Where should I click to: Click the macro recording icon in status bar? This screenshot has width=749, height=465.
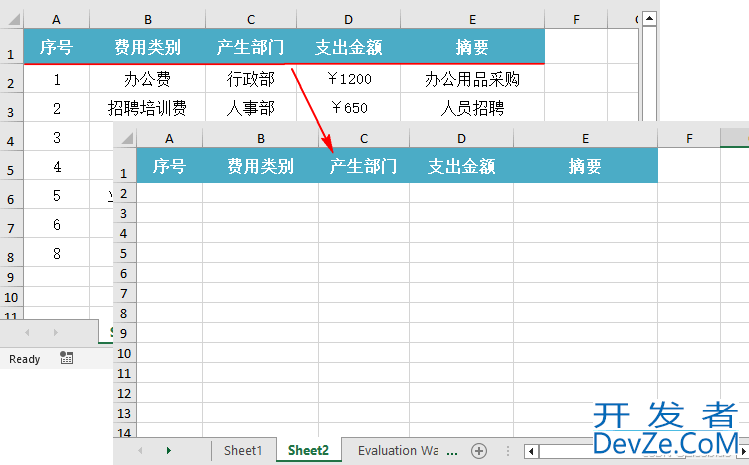click(66, 358)
